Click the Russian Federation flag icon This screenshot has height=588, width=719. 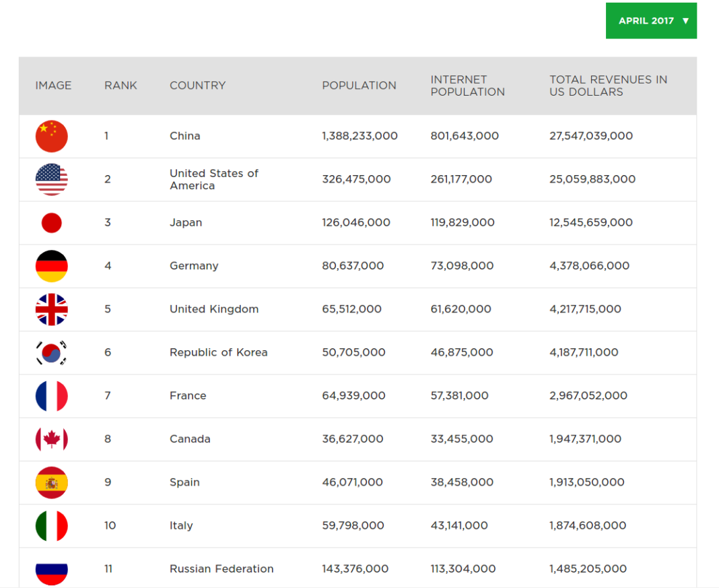tap(51, 571)
